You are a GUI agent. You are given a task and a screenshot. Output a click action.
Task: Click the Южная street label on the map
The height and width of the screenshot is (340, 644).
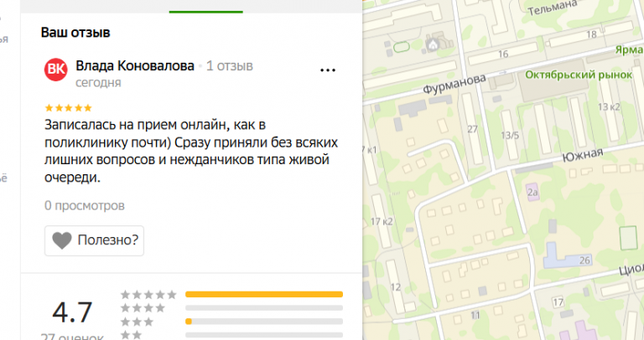point(583,155)
